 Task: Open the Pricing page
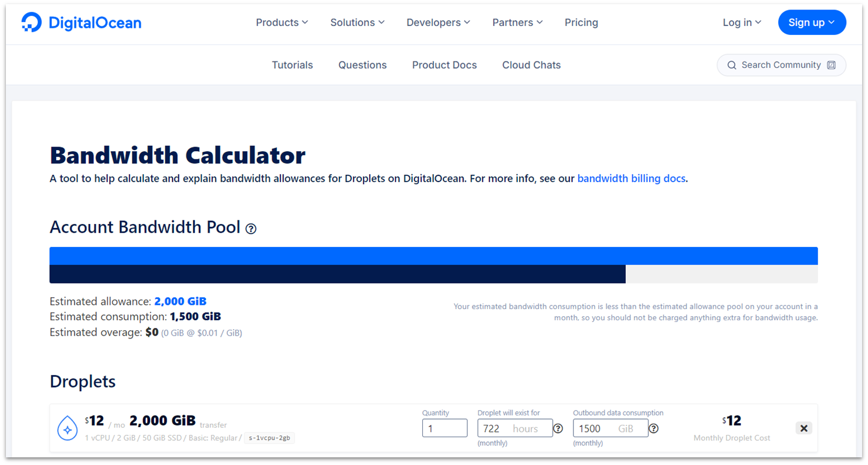point(581,22)
